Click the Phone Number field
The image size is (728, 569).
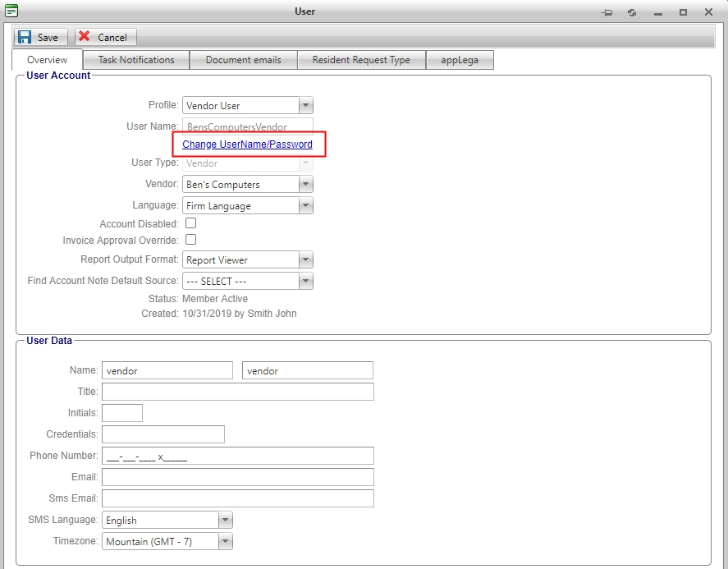238,455
